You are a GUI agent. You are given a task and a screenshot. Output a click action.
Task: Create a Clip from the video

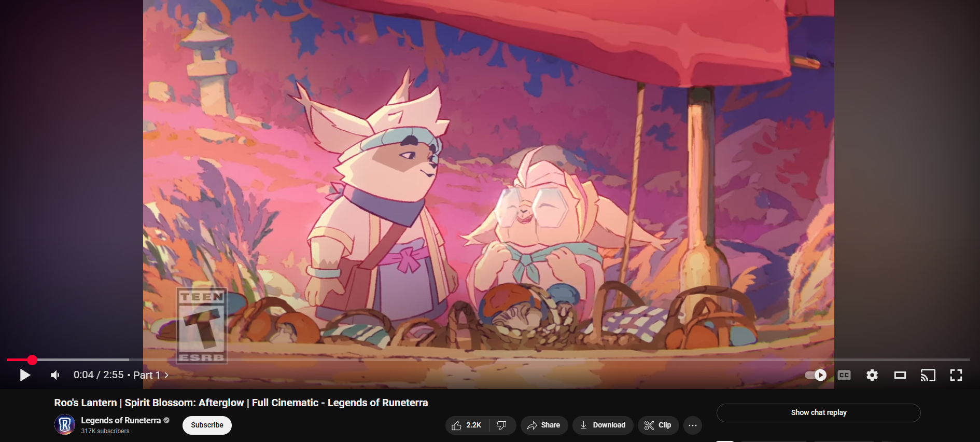point(658,425)
